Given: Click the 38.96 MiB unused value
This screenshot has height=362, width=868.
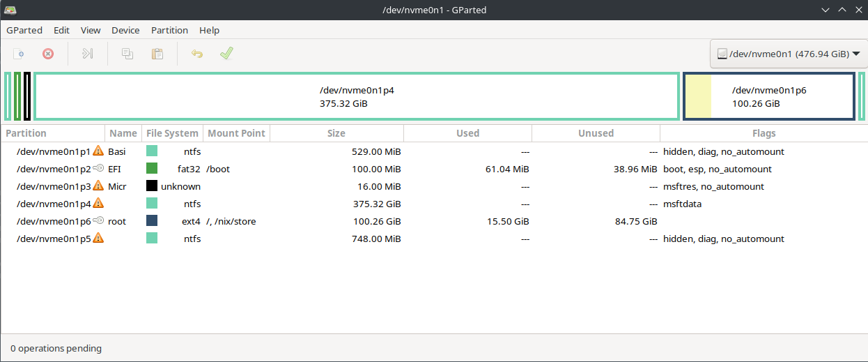Looking at the screenshot, I should click(634, 169).
